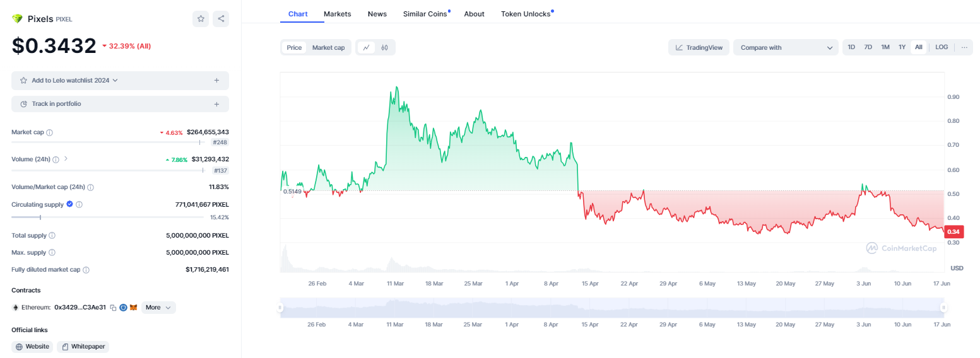980x358 pixels.
Task: Click the green Pixels gem logo
Action: (x=17, y=19)
